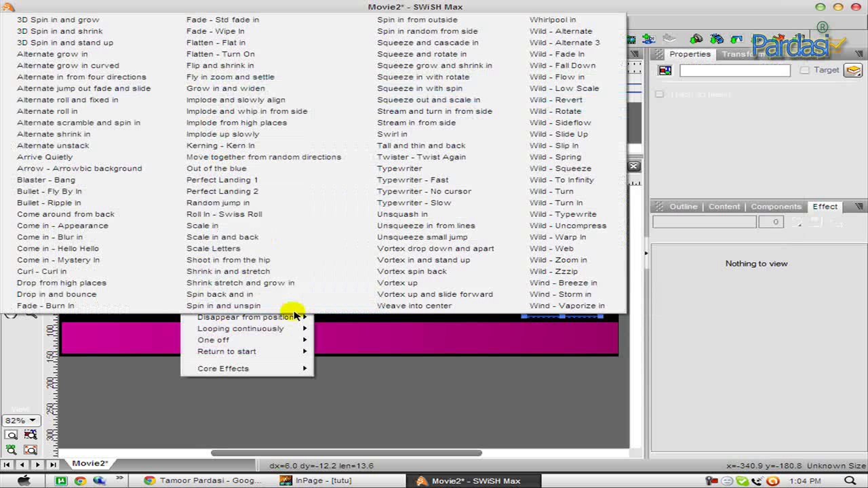Click the green quick launch icon

61,481
